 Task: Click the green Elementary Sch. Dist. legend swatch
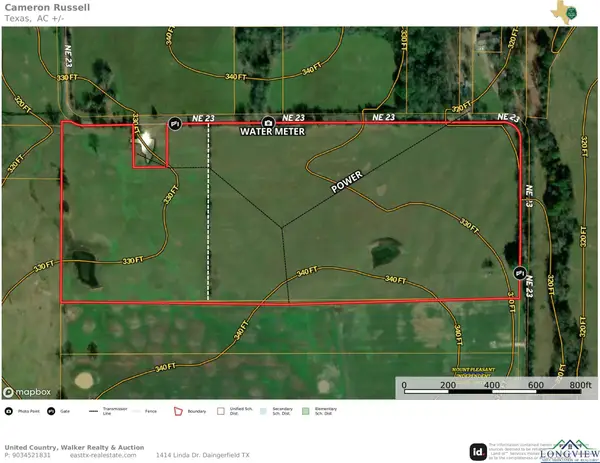coord(305,411)
